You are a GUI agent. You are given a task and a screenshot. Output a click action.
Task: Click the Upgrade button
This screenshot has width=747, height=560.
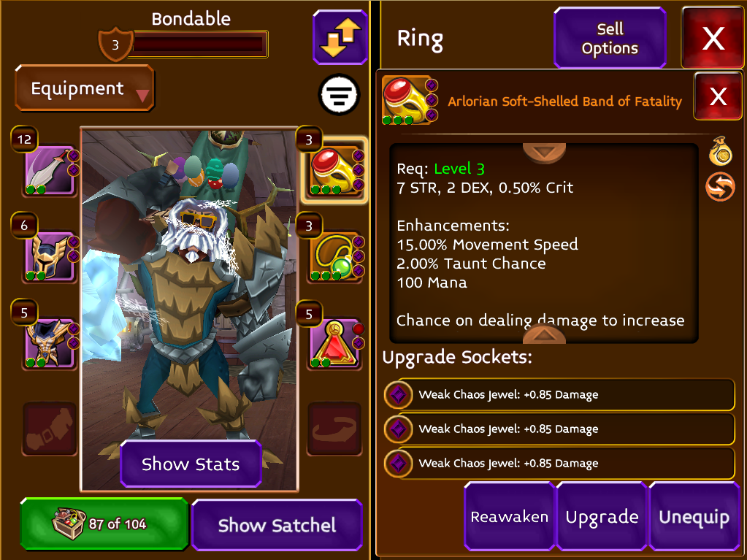pyautogui.click(x=602, y=517)
